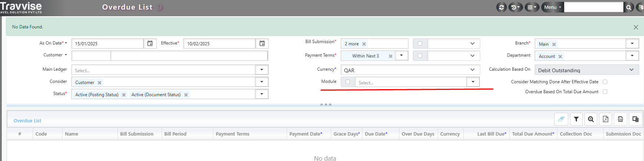The height and width of the screenshot is (161, 644).
Task: Remove the 'Within Next 3' tag
Action: pyautogui.click(x=390, y=56)
